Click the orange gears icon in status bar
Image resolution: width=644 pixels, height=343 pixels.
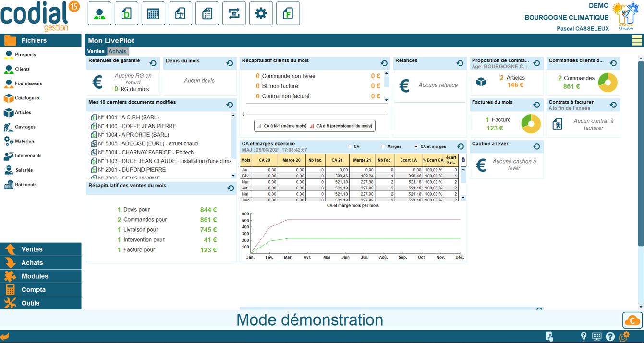(x=624, y=336)
